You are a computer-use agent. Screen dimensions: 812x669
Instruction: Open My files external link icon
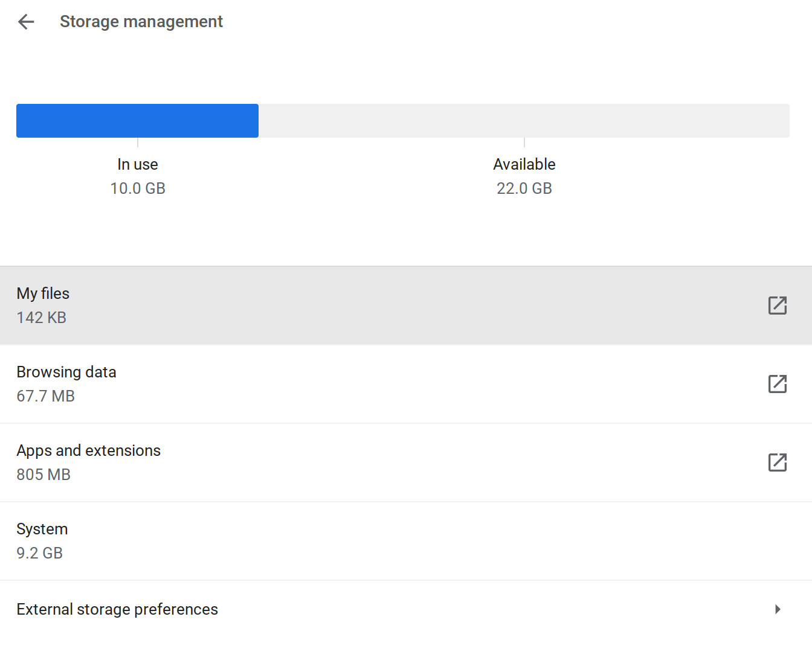coord(778,306)
